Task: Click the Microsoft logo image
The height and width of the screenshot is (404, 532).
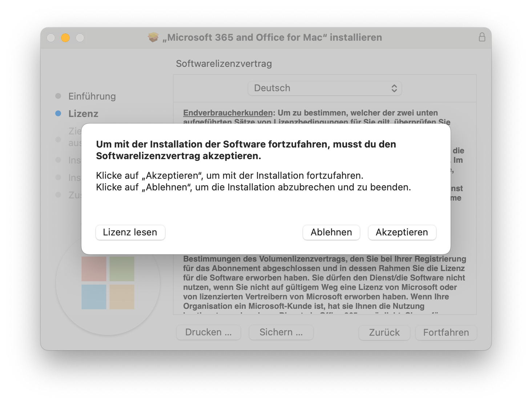Action: 108,283
